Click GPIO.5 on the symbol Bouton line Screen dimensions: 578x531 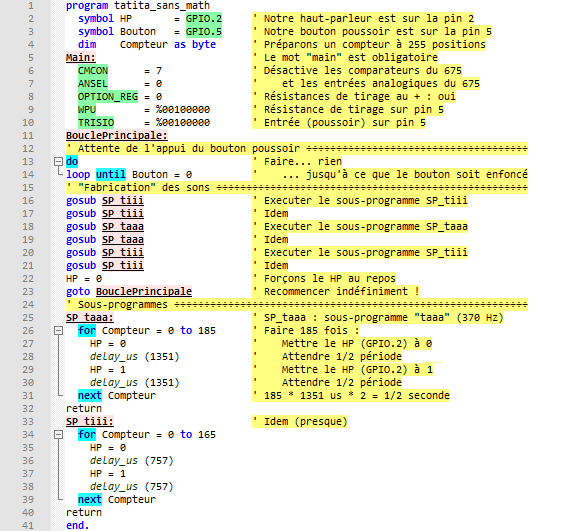click(x=204, y=32)
